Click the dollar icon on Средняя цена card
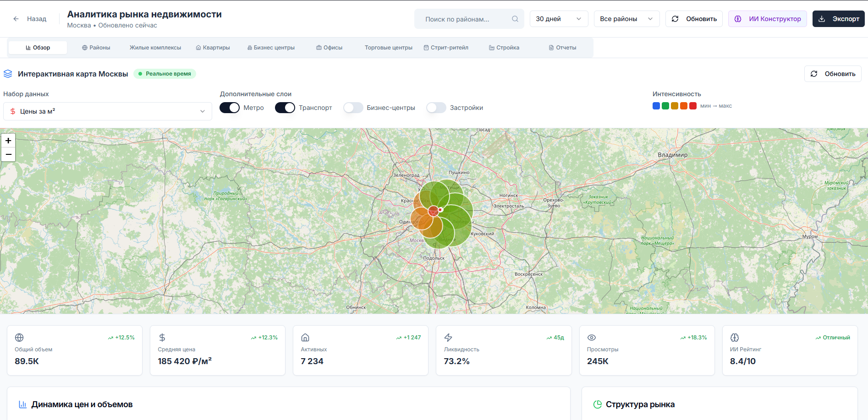 [162, 338]
